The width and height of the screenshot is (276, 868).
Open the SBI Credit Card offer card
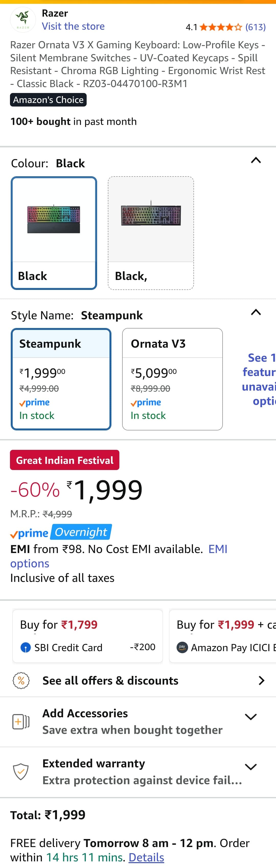click(x=88, y=636)
